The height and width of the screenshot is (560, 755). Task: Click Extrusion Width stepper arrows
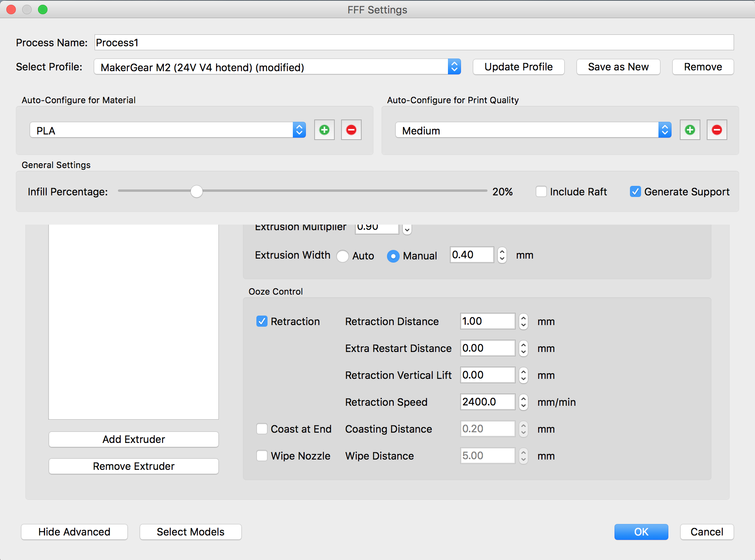[x=502, y=255]
